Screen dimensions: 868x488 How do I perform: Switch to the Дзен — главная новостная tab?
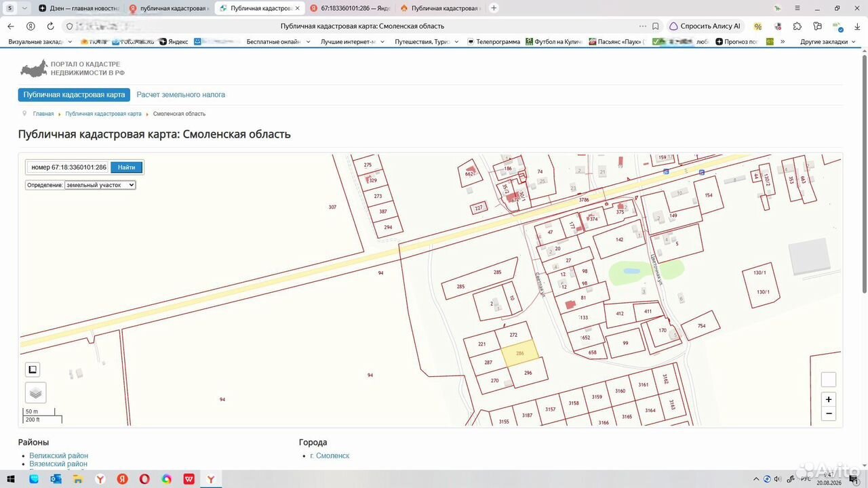(x=79, y=8)
